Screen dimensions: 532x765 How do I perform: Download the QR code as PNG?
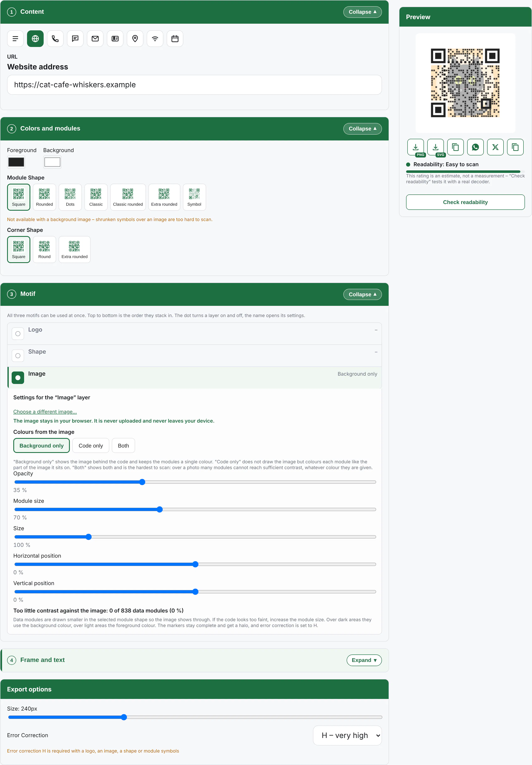pos(416,147)
